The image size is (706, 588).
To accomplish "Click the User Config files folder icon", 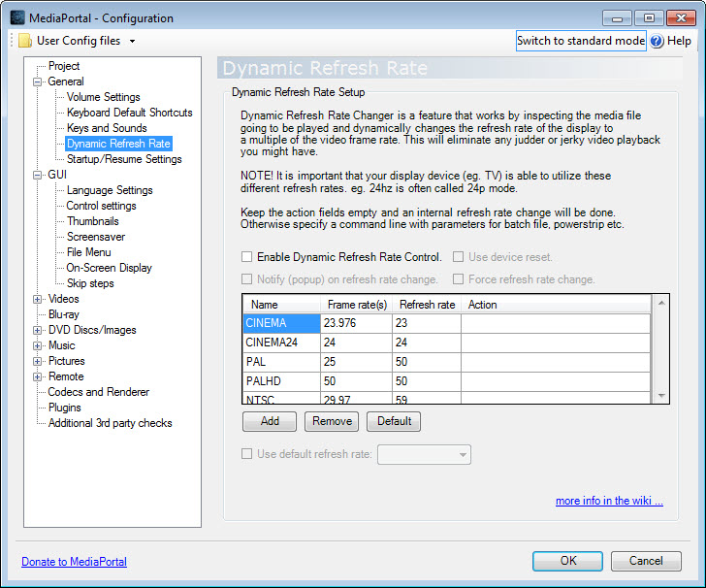I will click(x=25, y=41).
